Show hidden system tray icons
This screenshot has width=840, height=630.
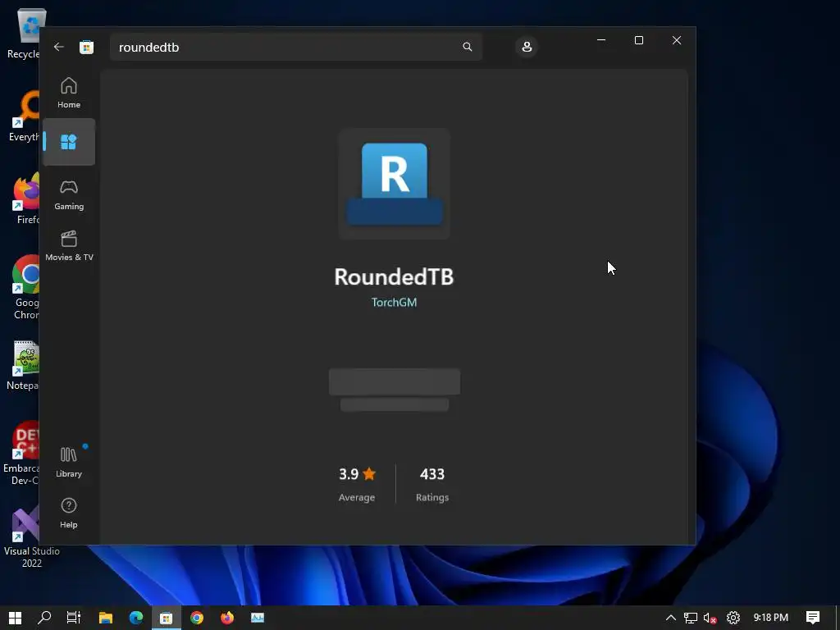click(671, 618)
